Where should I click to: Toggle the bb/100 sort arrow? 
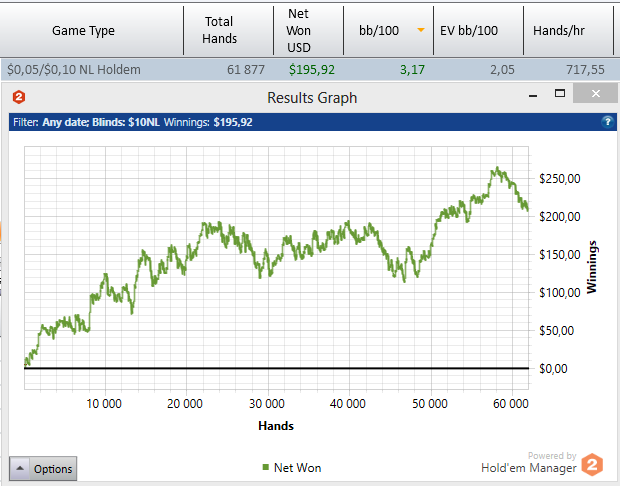coord(421,30)
